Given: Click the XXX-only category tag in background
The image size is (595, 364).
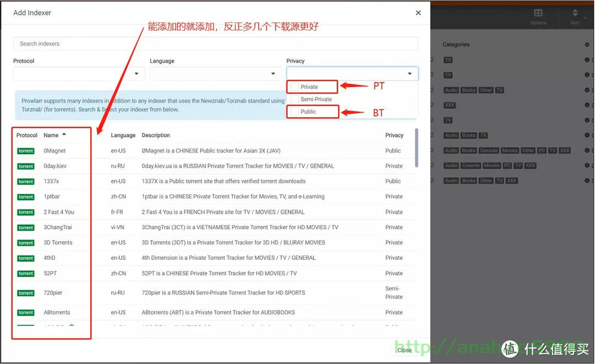Looking at the screenshot, I should click(450, 105).
